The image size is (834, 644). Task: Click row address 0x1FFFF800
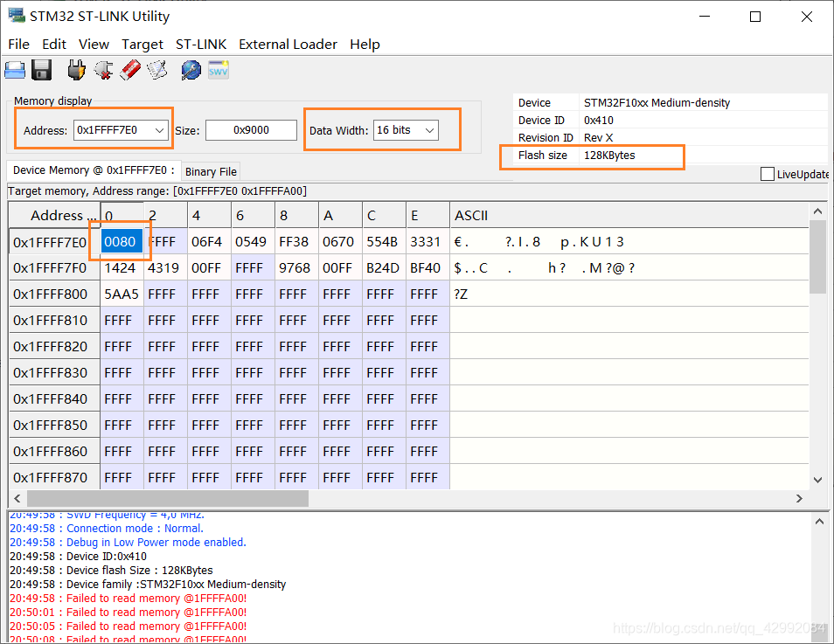(x=54, y=294)
